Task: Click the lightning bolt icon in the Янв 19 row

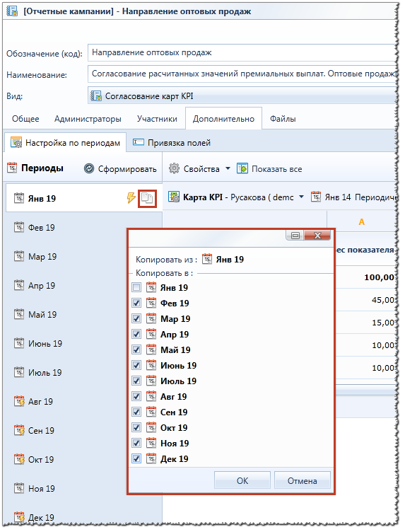Action: click(x=131, y=197)
